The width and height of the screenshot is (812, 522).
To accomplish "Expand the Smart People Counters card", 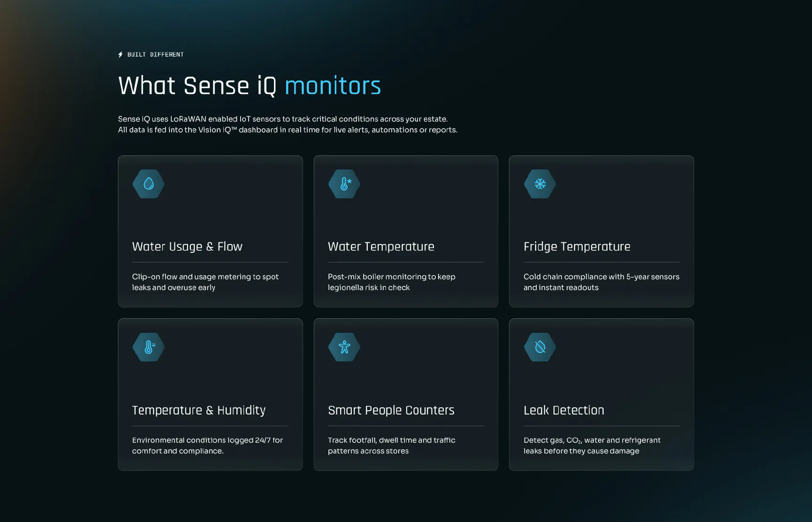I will [x=406, y=394].
